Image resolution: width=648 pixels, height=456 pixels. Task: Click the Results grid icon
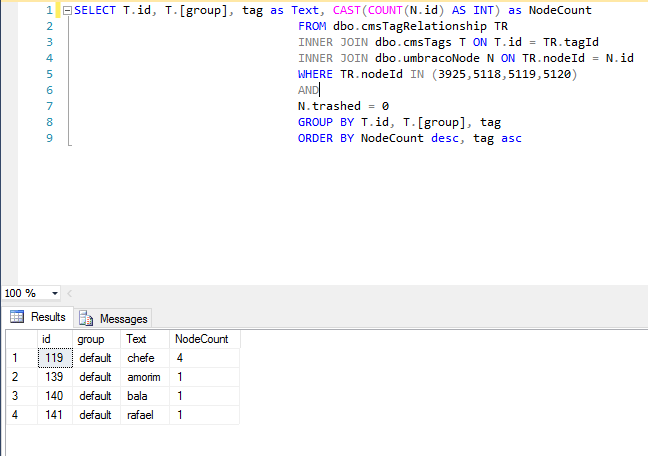17,317
